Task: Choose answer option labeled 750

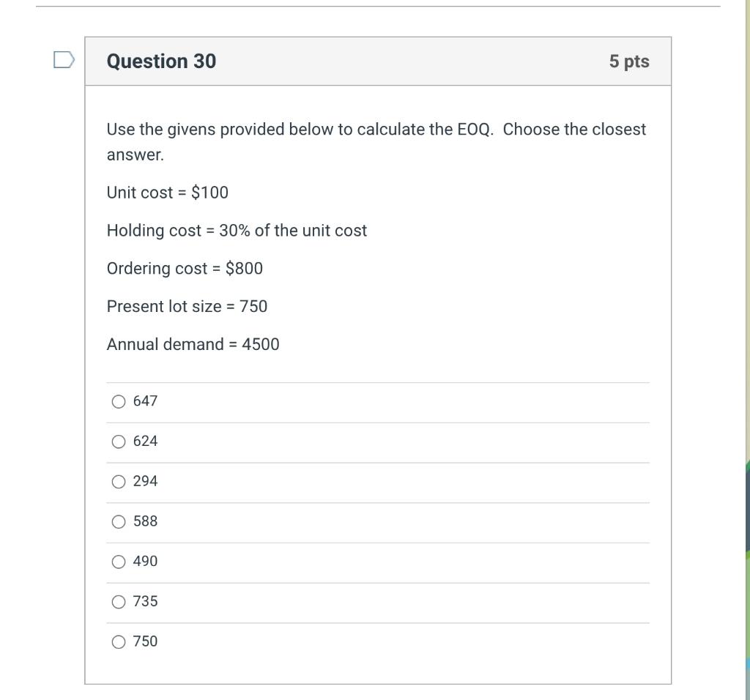Action: (x=144, y=641)
